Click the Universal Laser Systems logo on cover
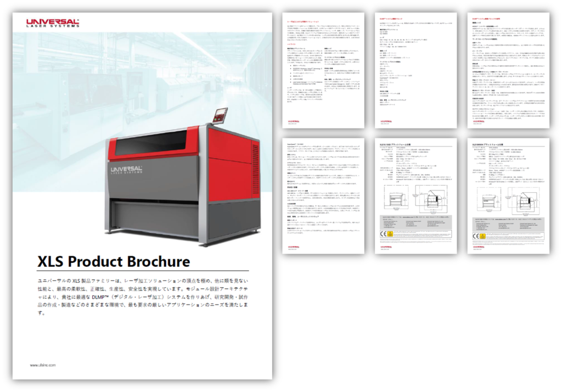The height and width of the screenshot is (392, 562). (x=53, y=23)
